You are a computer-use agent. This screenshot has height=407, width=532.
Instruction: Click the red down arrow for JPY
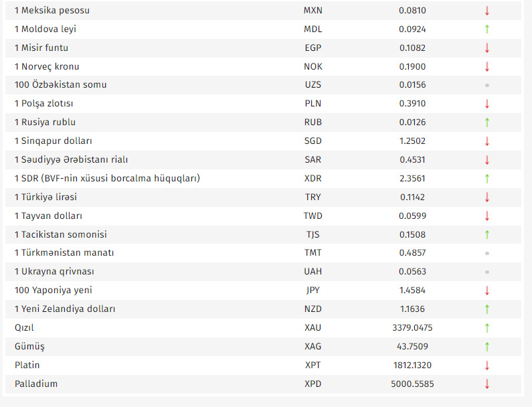(x=487, y=291)
